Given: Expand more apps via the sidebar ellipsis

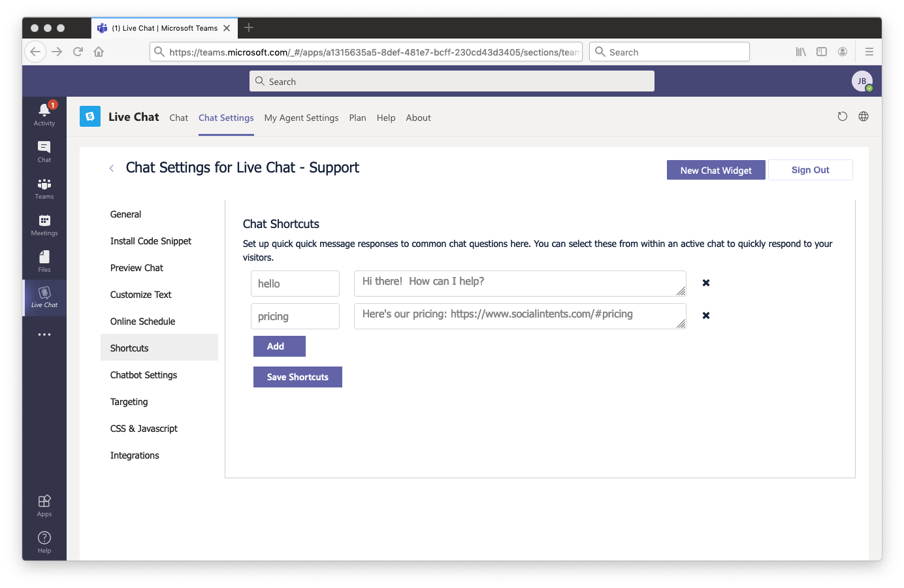Looking at the screenshot, I should point(44,334).
